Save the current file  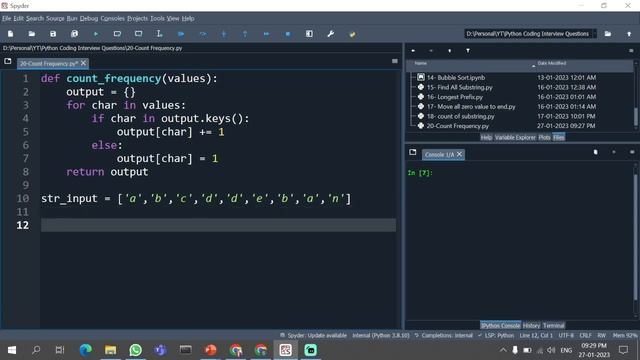pos(53,34)
